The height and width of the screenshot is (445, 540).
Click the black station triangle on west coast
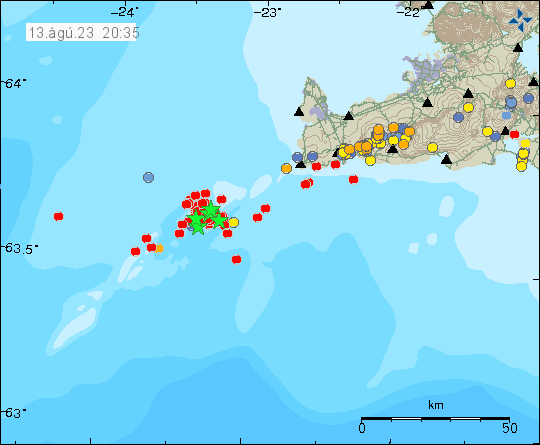[299, 112]
